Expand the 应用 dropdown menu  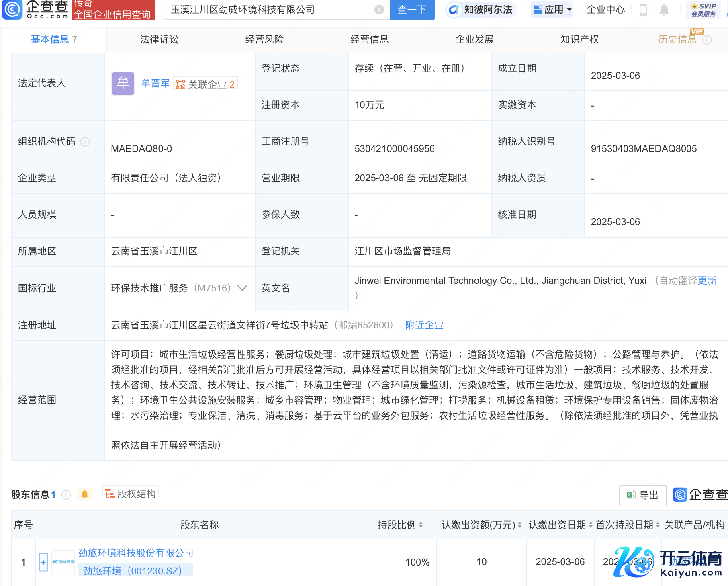[552, 10]
